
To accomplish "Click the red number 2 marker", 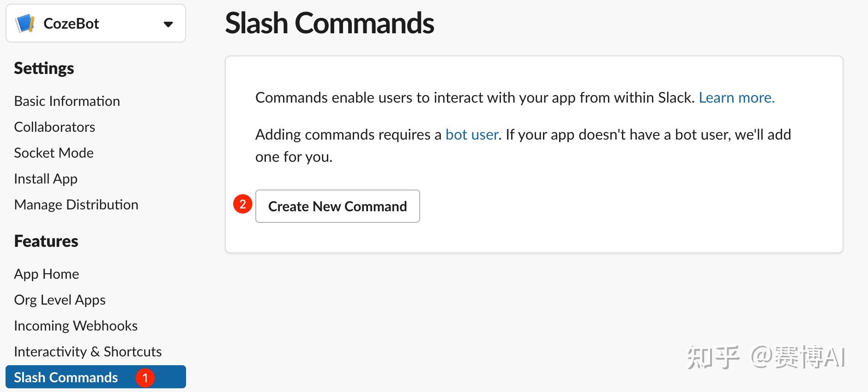I will click(x=242, y=204).
